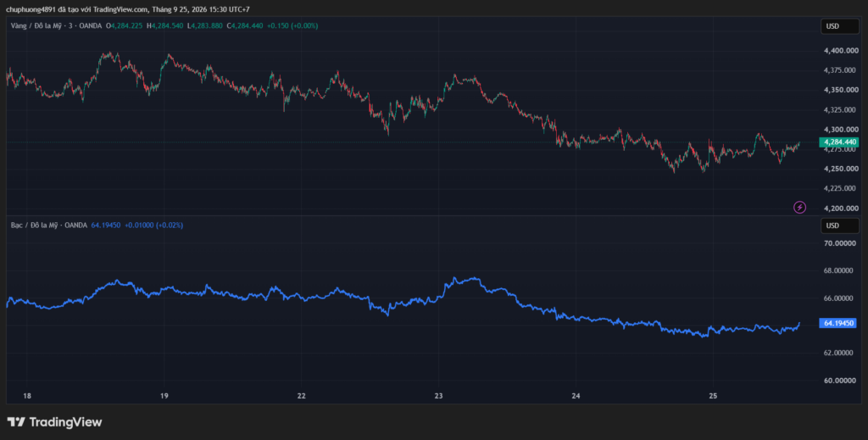Image resolution: width=868 pixels, height=440 pixels.
Task: Select the blue 64.19450 silver price label
Action: (838, 323)
